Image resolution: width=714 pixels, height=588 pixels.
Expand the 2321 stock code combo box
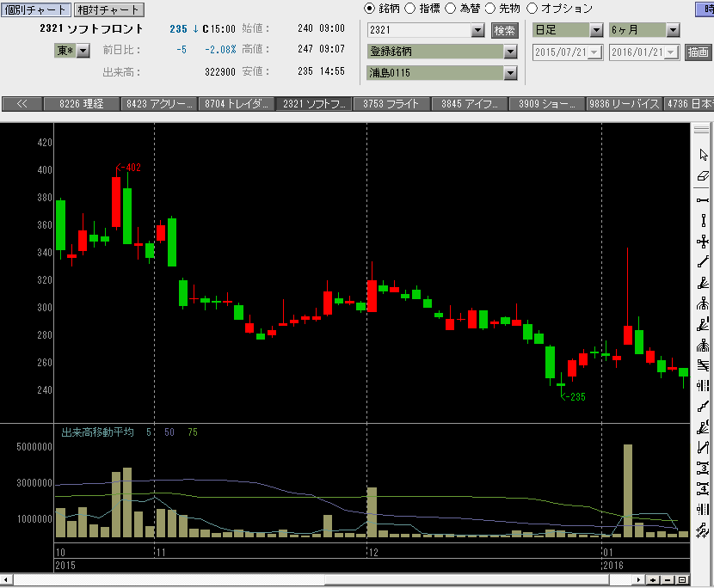coord(477,30)
